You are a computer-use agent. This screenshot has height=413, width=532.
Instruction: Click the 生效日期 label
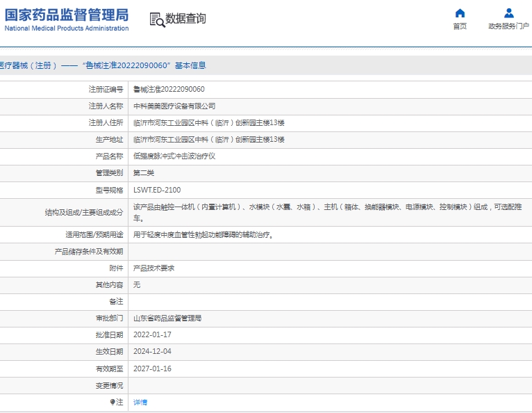pos(109,352)
